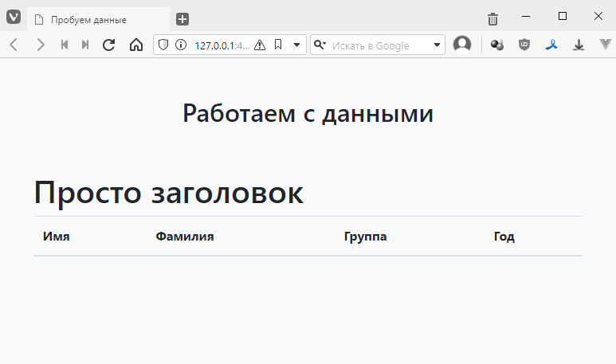
Task: Click the fast forward navigation button
Action: 85,45
